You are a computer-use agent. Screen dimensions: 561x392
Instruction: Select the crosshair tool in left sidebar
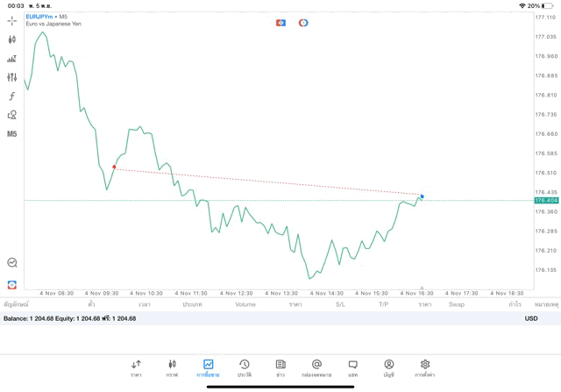(12, 20)
